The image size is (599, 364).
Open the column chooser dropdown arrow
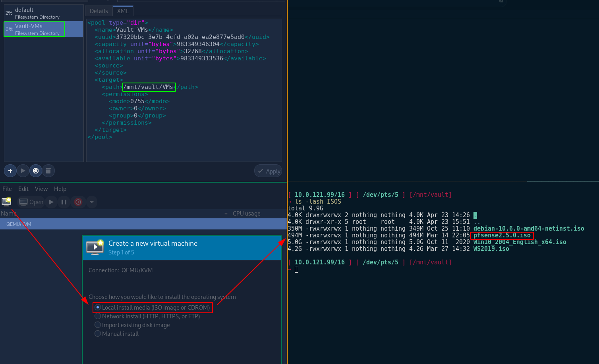click(x=226, y=214)
